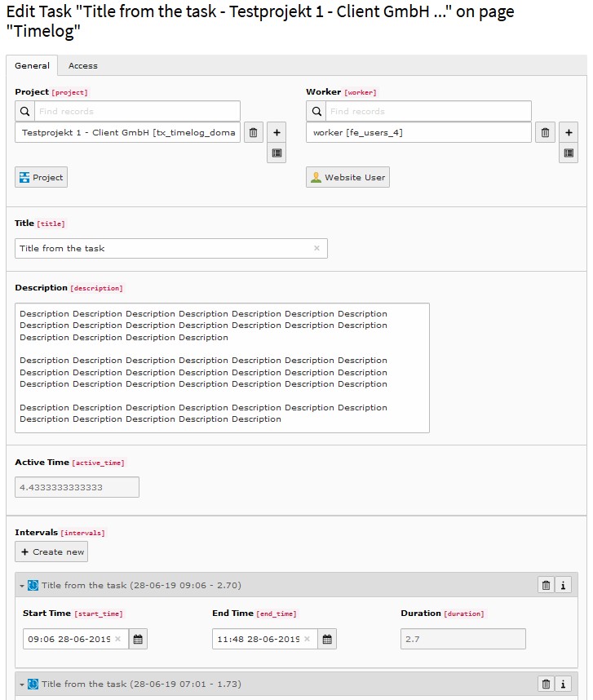Viewport: 593px width, 700px height.
Task: Create new interval record
Action: (x=51, y=552)
